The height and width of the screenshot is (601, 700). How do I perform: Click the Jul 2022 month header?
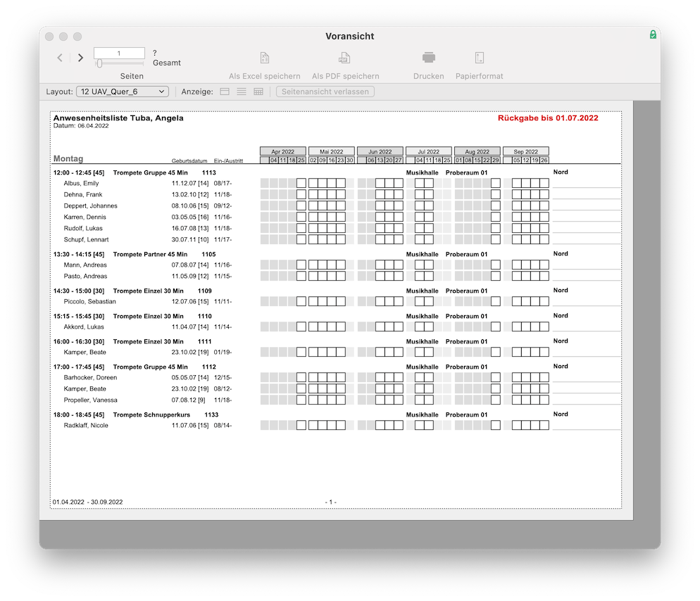429,151
